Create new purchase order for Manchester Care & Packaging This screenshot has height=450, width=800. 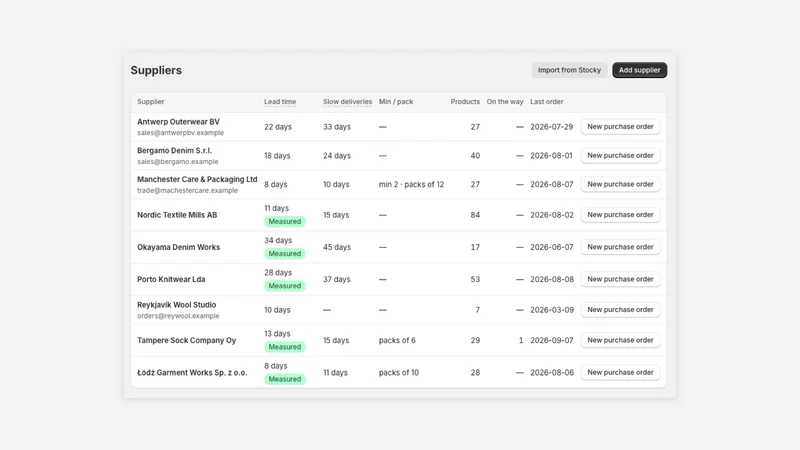coord(620,184)
